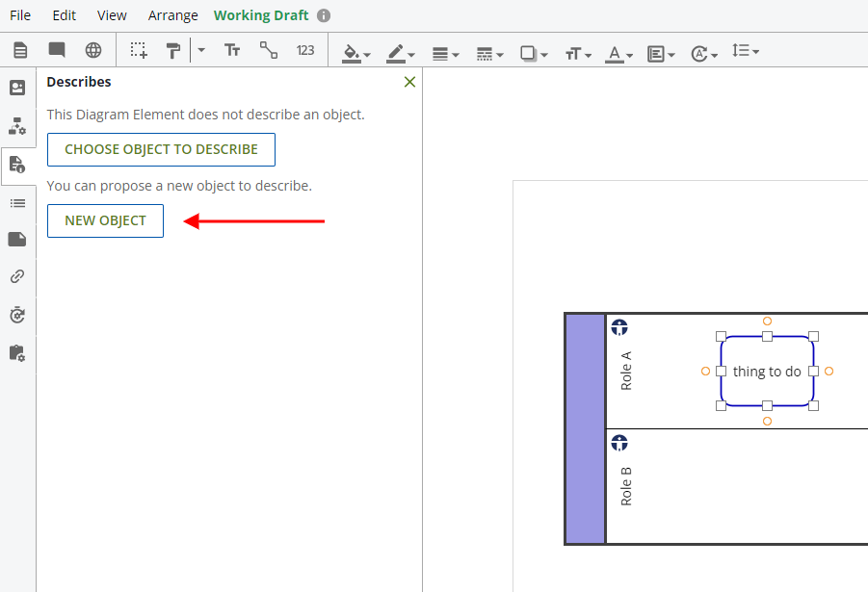Select the marquee selection tool
The width and height of the screenshot is (868, 592).
click(140, 50)
